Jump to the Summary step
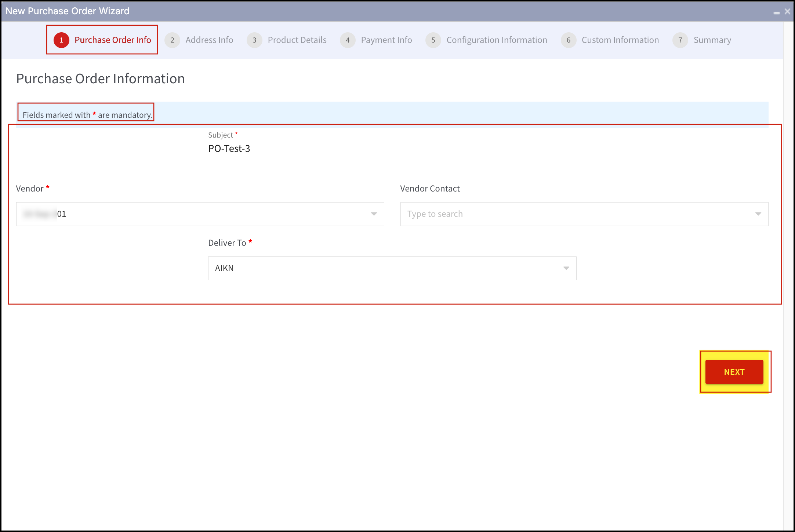This screenshot has height=532, width=795. pos(702,40)
